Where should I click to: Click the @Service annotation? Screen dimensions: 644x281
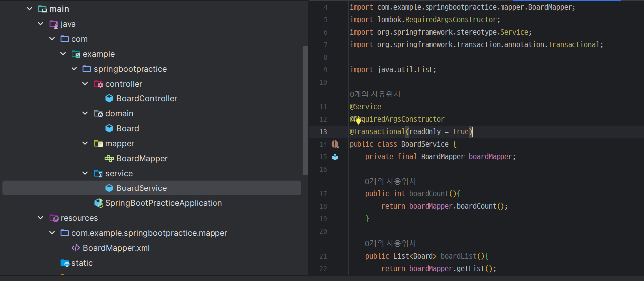365,107
